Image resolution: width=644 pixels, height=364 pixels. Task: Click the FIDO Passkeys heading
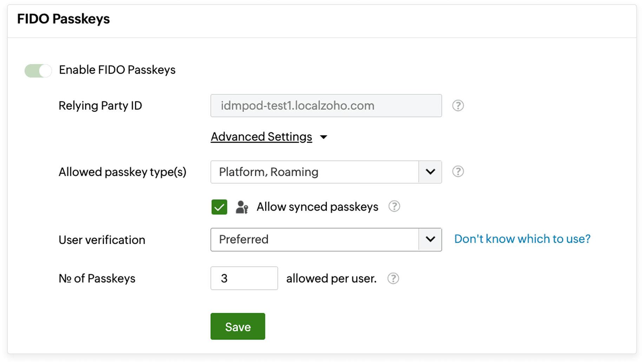(63, 19)
